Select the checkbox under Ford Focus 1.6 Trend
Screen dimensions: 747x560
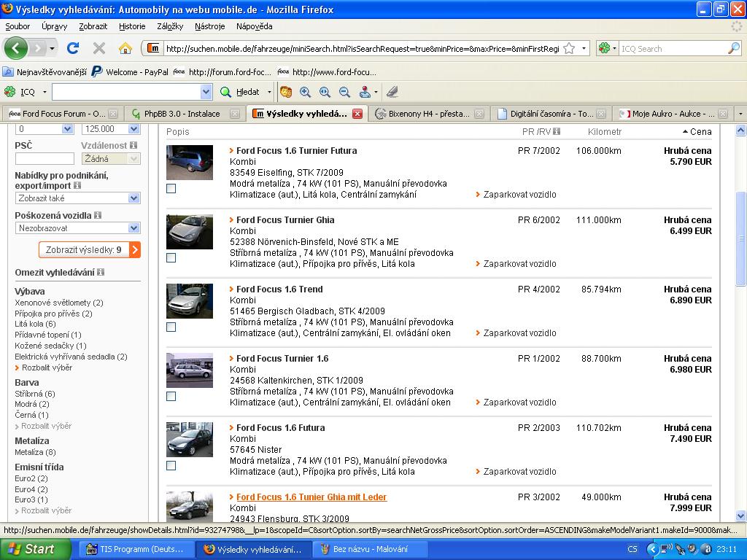point(171,327)
